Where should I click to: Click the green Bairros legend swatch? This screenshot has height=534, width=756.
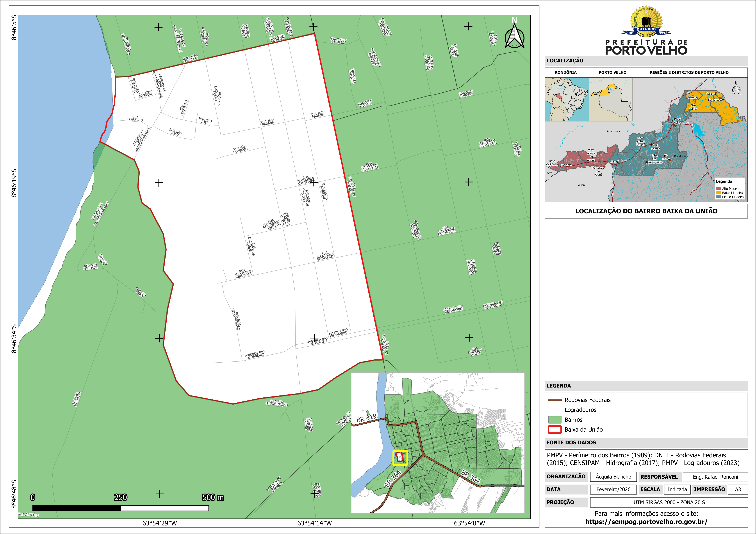[555, 419]
